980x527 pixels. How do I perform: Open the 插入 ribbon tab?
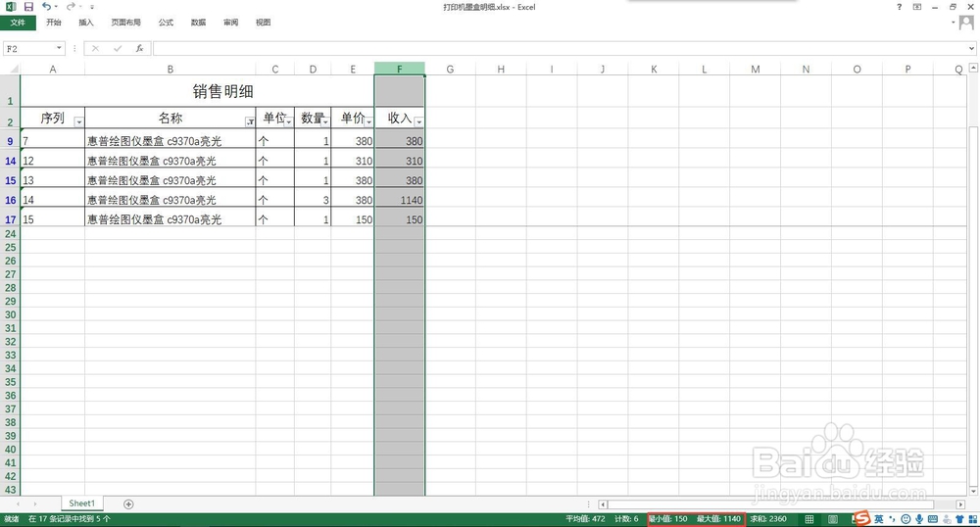(86, 23)
